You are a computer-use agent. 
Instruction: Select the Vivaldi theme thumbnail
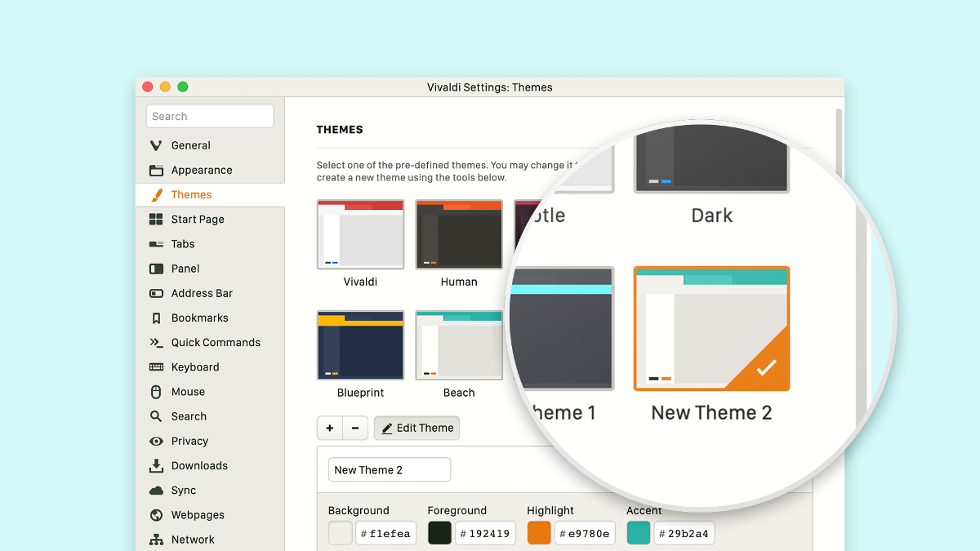[x=360, y=234]
